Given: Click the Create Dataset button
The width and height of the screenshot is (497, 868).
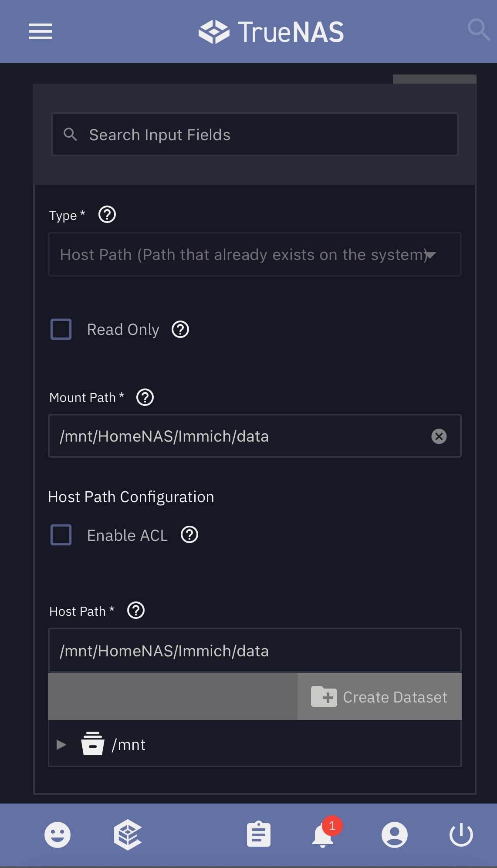Looking at the screenshot, I should click(379, 697).
